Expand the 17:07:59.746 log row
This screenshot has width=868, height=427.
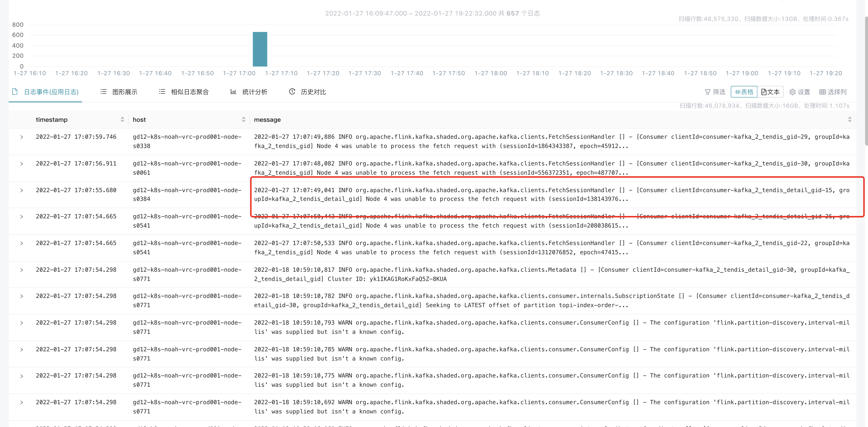click(x=22, y=137)
